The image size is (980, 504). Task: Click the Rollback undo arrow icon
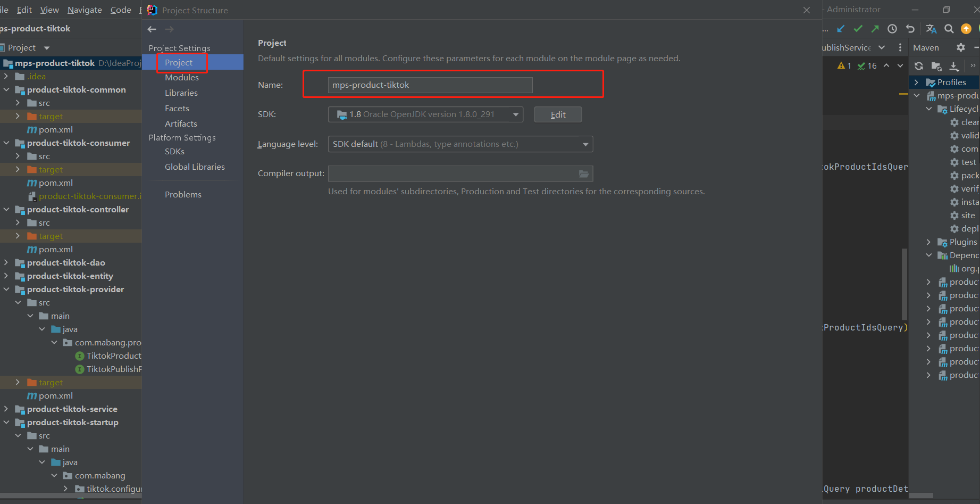[x=910, y=29]
